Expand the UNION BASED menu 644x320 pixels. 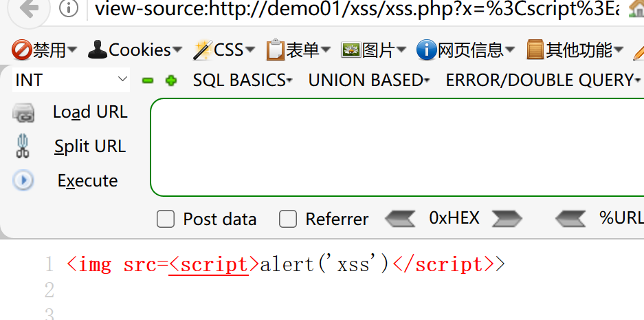368,81
